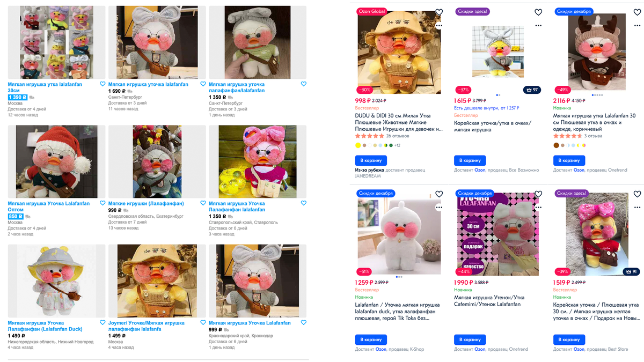644x362 pixels.
Task: Toggle favorite on 990 ₽ Екатеринбург listing
Action: [203, 203]
